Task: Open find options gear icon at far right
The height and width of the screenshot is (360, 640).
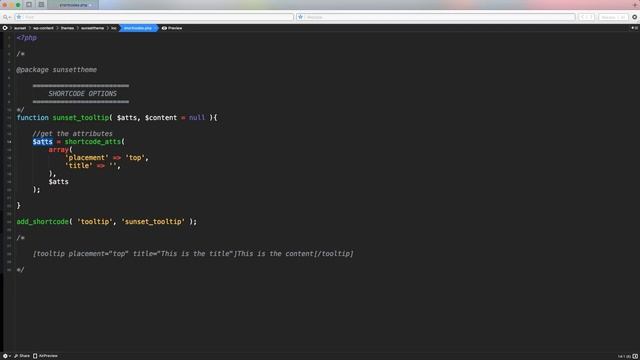Action: (x=635, y=17)
